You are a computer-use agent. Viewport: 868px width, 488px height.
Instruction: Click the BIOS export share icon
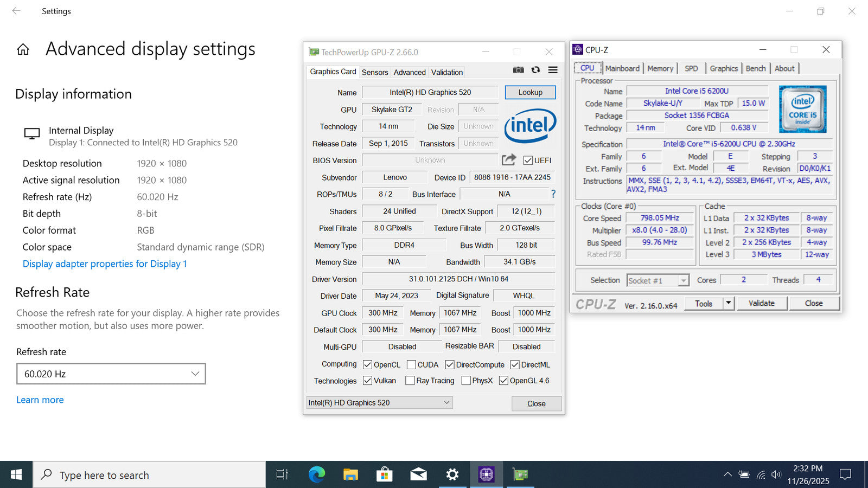(x=509, y=160)
